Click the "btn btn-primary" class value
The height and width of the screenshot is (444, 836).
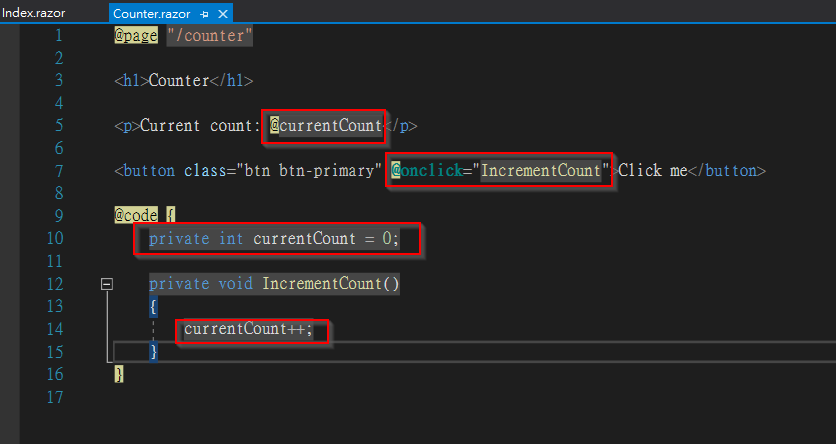(x=309, y=171)
